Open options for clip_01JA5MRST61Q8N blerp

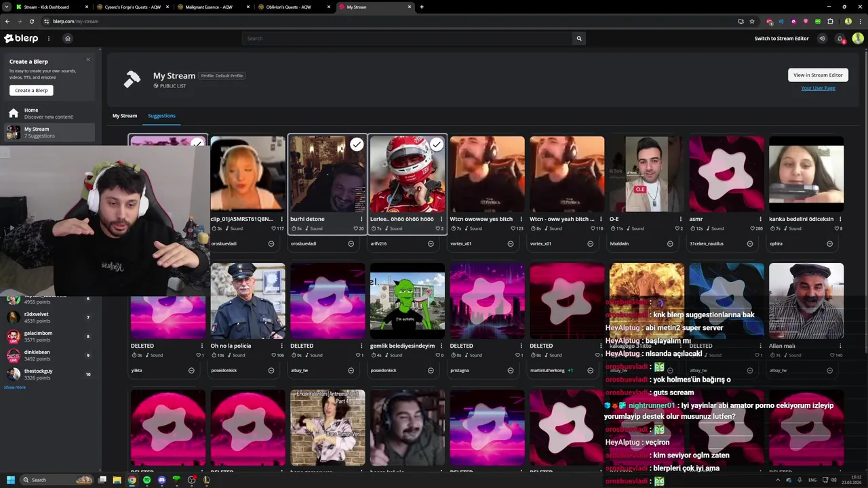click(281, 219)
